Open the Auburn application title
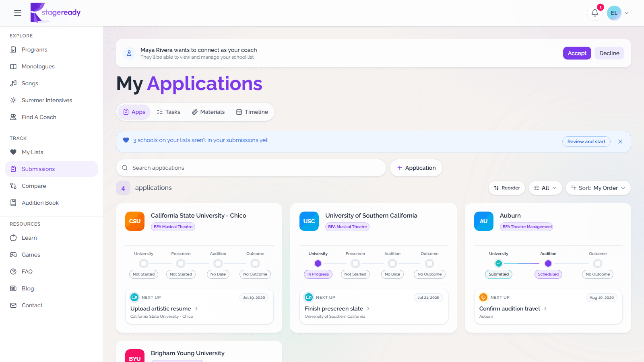 point(510,216)
